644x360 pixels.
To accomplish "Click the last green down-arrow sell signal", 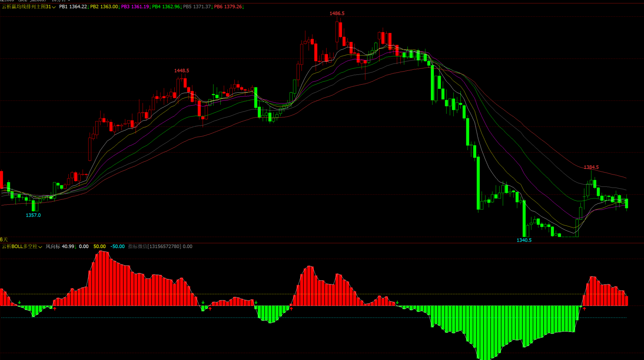I will [x=397, y=303].
